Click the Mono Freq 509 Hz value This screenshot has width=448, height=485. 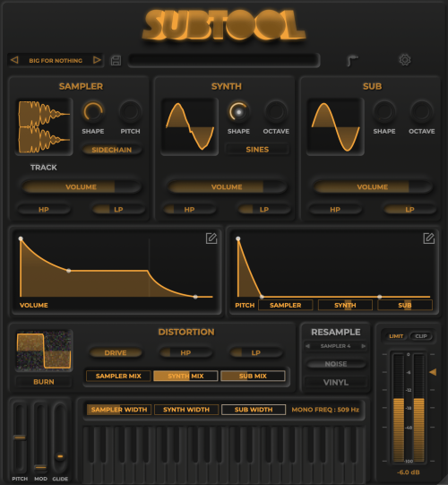pyautogui.click(x=325, y=410)
